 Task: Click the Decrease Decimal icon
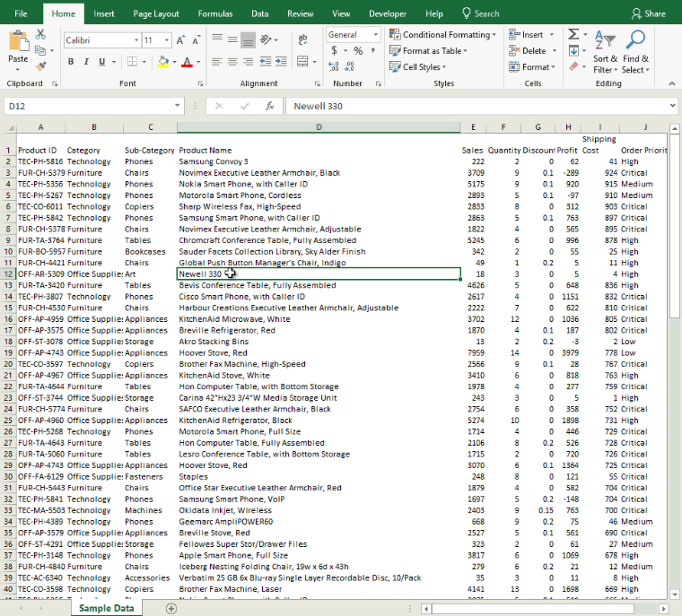click(349, 66)
